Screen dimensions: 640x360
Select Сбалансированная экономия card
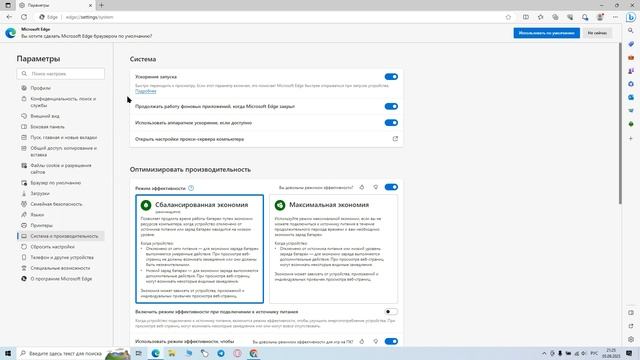(200, 249)
